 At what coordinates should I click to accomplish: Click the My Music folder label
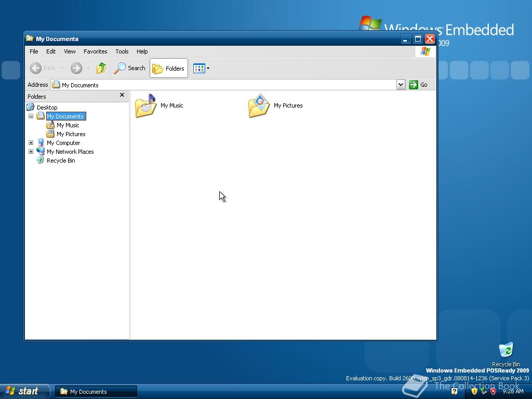pyautogui.click(x=171, y=105)
